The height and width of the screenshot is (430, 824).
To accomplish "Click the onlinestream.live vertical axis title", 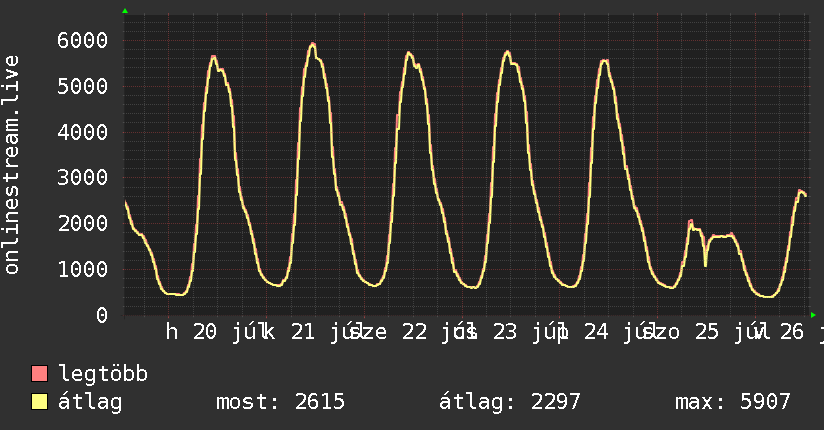I will (11, 165).
